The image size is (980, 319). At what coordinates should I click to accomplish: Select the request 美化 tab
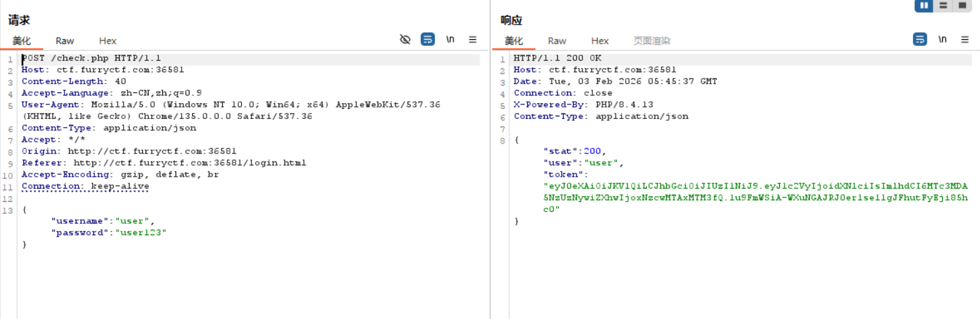[x=22, y=41]
